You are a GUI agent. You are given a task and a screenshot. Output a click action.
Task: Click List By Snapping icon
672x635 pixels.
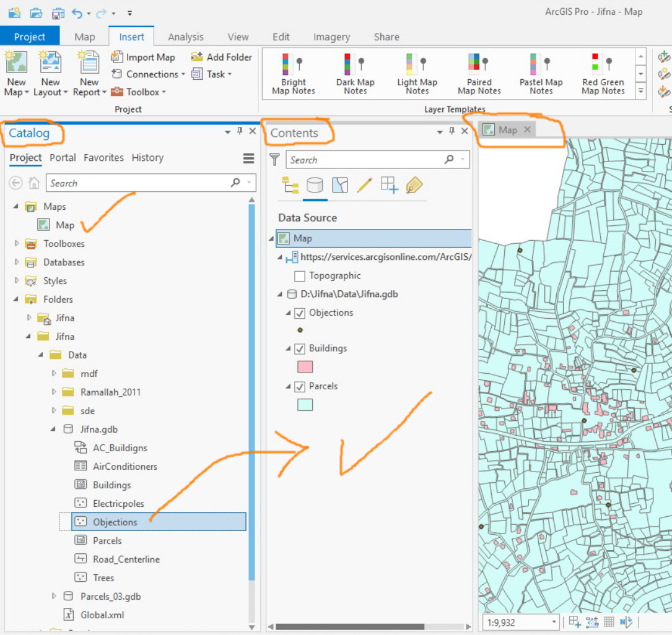389,186
